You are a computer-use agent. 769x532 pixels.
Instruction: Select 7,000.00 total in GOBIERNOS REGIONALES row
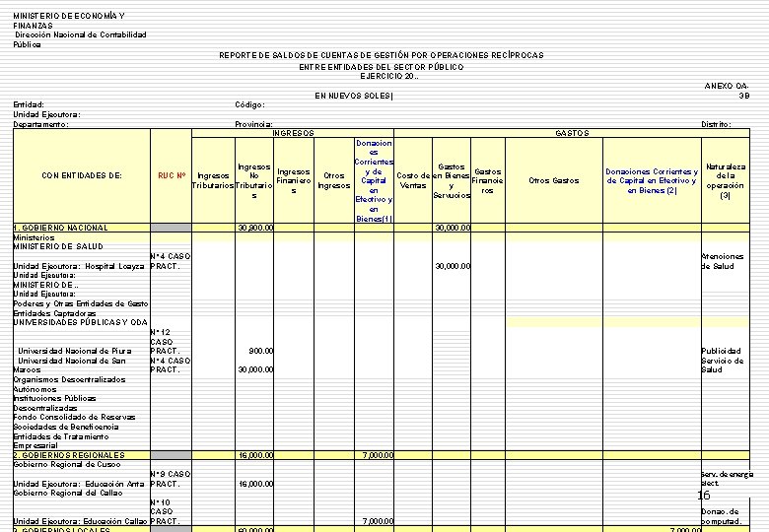379,455
